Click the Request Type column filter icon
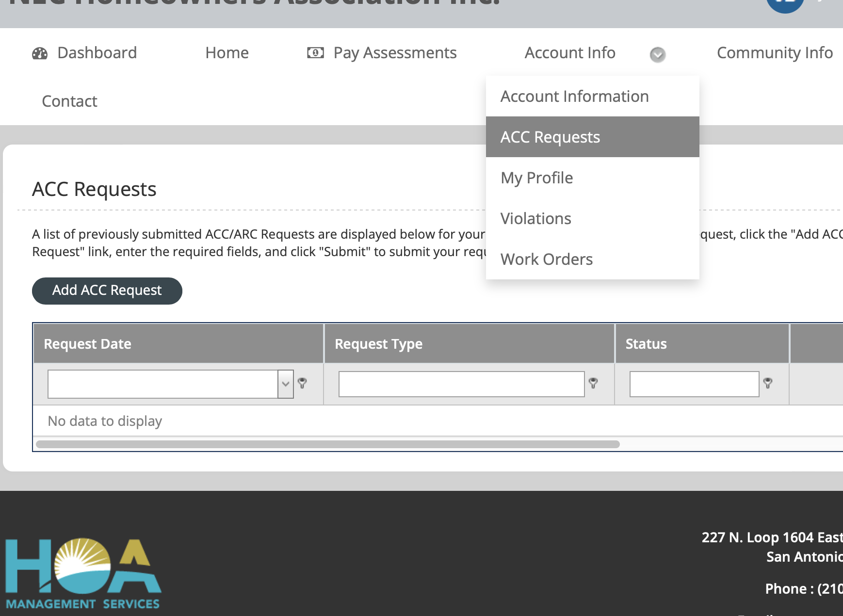 (x=595, y=384)
